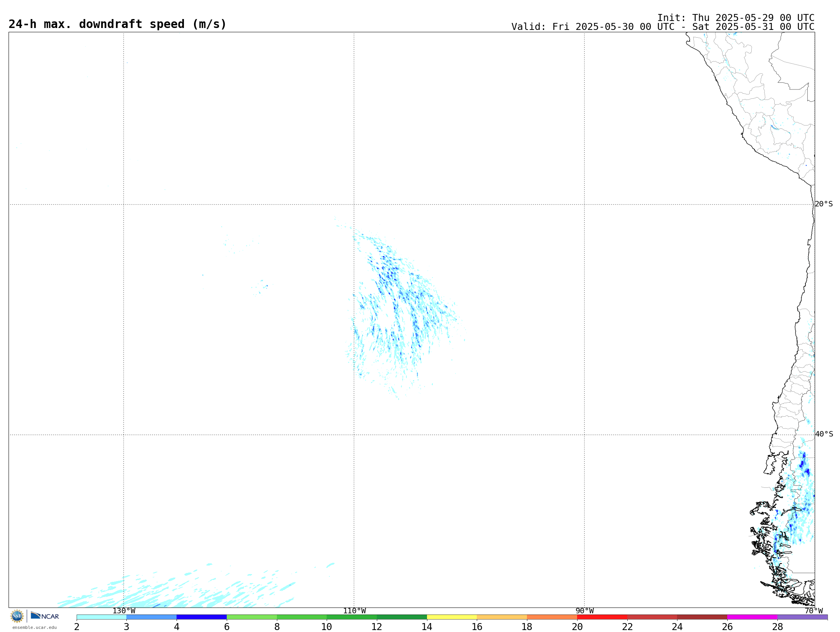Click the colorbar tick label '24'

click(x=677, y=627)
